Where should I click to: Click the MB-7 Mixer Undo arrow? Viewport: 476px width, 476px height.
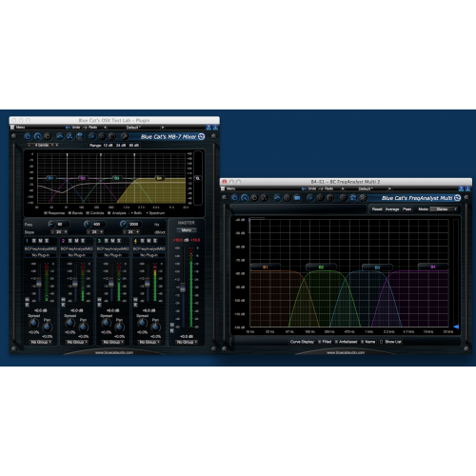tap(68, 128)
